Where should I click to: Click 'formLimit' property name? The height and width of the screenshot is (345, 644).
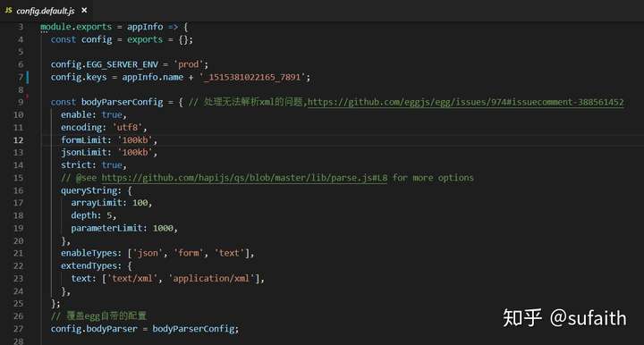click(84, 140)
